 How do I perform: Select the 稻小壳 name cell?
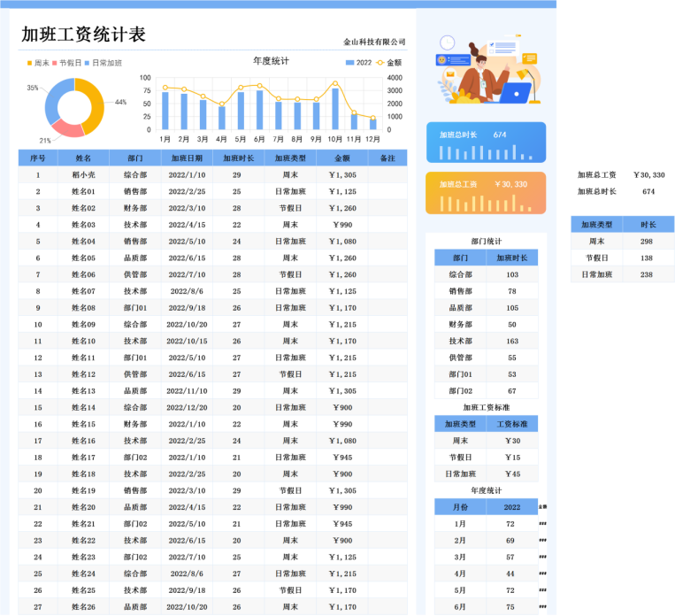pyautogui.click(x=83, y=174)
